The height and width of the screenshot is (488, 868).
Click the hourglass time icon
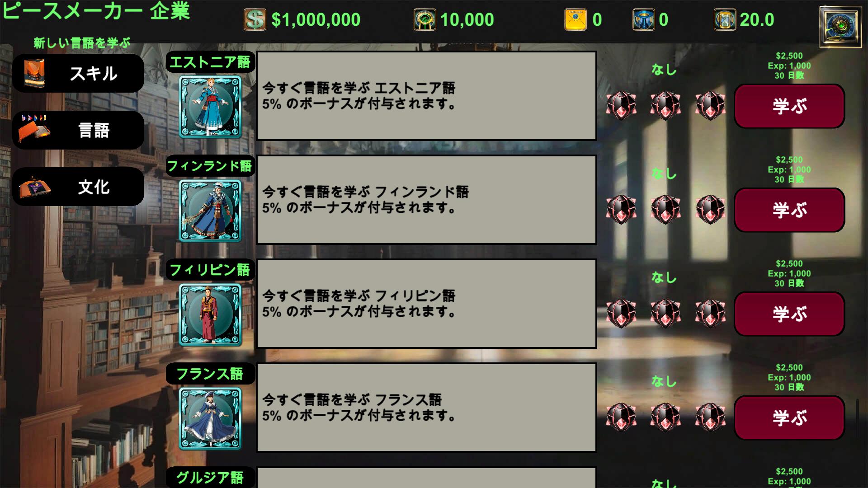pos(725,19)
